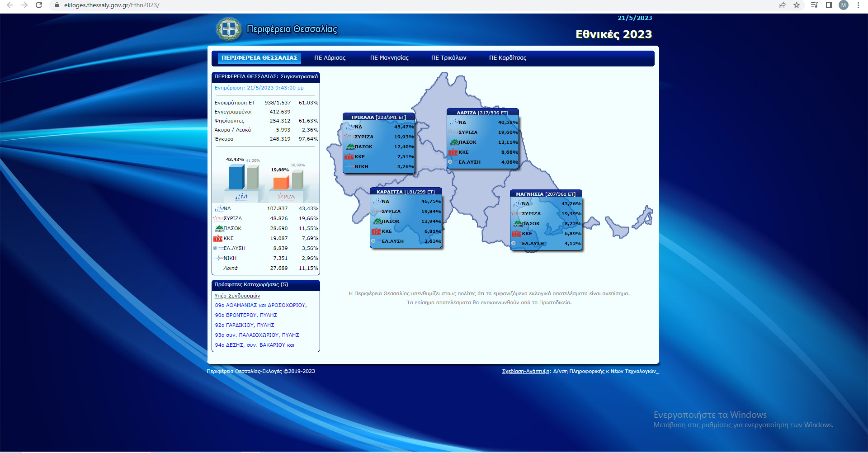Click the share page icon in address bar
Viewport: 868px width, 453px height.
click(782, 5)
